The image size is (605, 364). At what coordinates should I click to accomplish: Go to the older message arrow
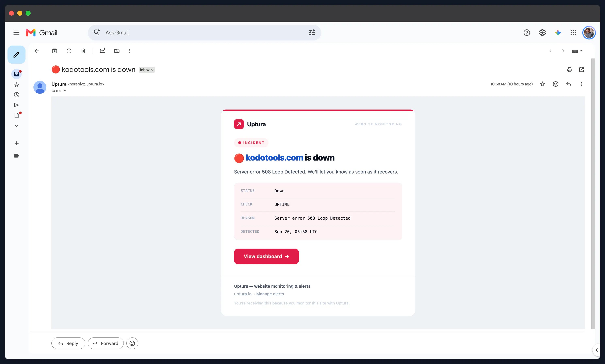pyautogui.click(x=563, y=51)
